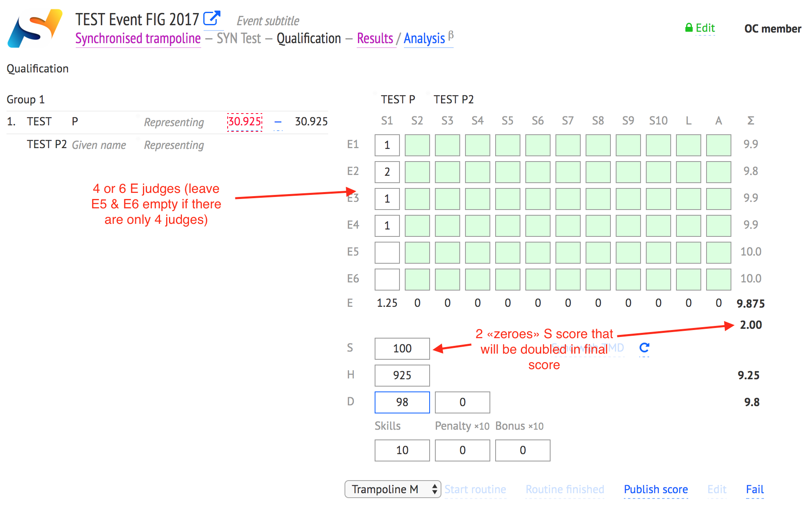Focus the S synchronisation score field
The image size is (812, 529).
pos(402,349)
